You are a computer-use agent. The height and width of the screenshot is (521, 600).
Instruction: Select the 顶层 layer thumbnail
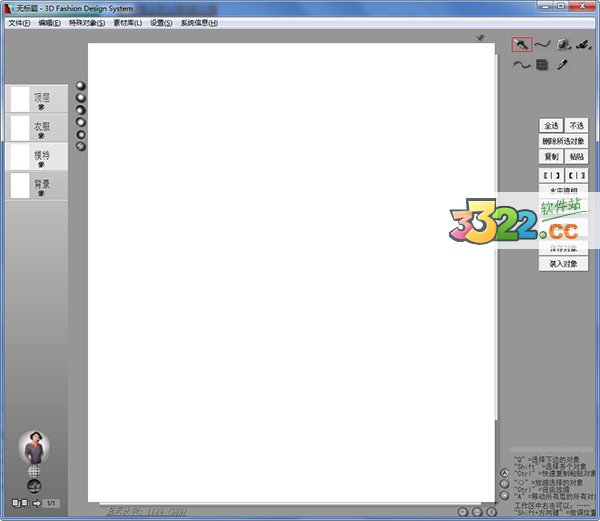(20, 99)
